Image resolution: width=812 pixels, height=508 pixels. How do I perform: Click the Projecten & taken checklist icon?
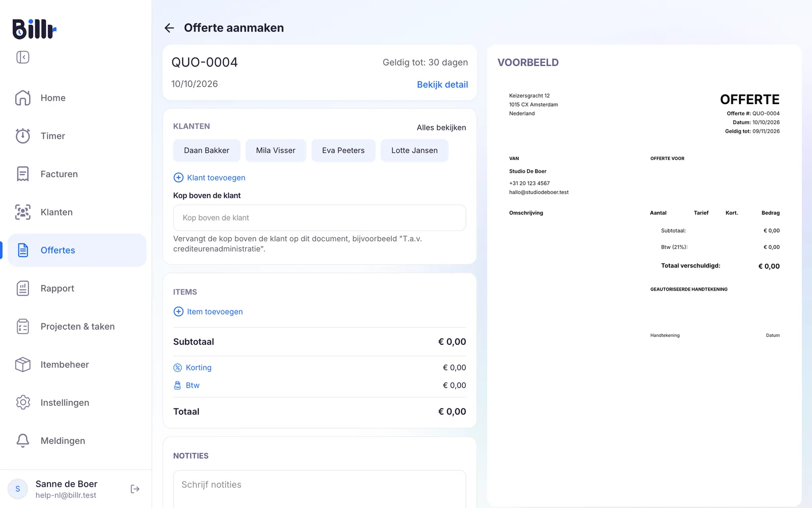[23, 326]
